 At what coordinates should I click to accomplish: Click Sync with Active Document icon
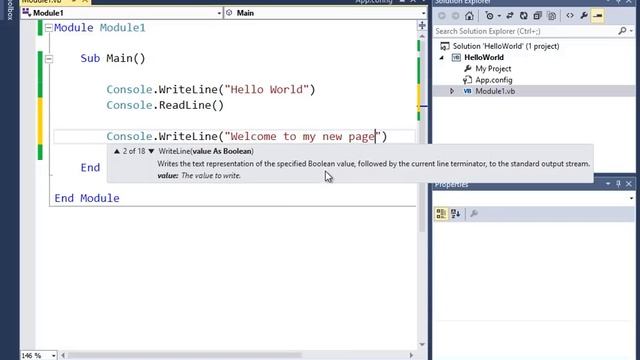point(510,16)
